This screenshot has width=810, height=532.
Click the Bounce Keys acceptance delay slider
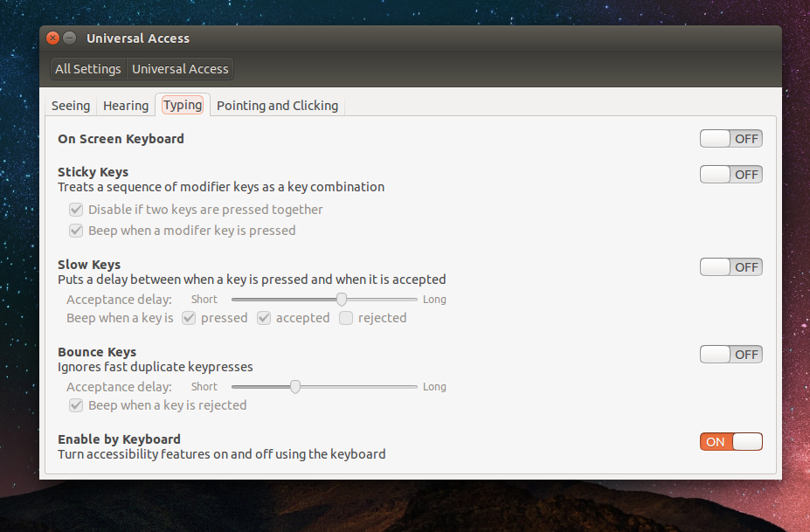click(x=324, y=386)
